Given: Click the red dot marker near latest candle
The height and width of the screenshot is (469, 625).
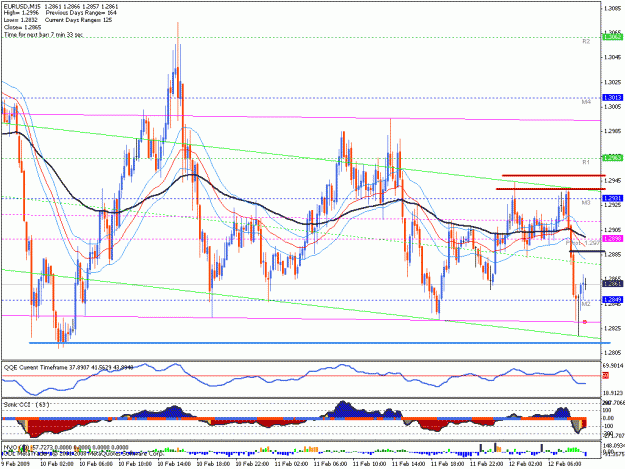Looking at the screenshot, I should pos(585,322).
